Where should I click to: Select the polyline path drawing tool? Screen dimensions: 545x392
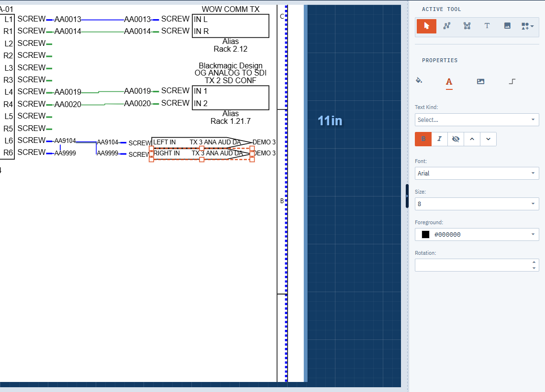pos(446,26)
